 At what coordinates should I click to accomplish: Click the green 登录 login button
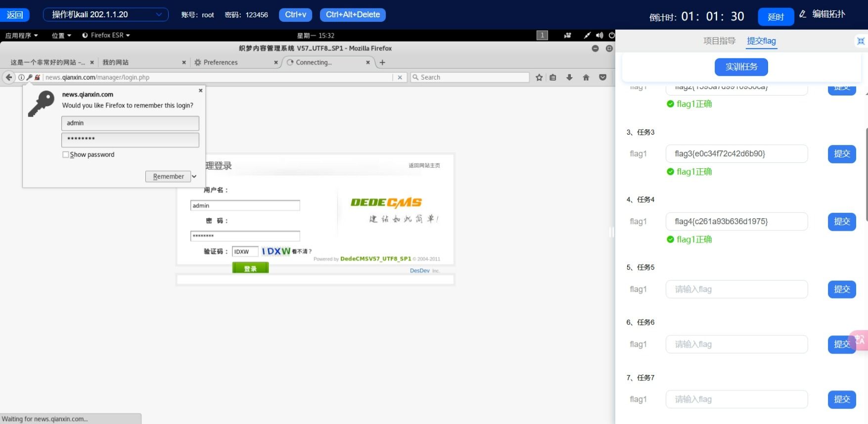pyautogui.click(x=250, y=268)
